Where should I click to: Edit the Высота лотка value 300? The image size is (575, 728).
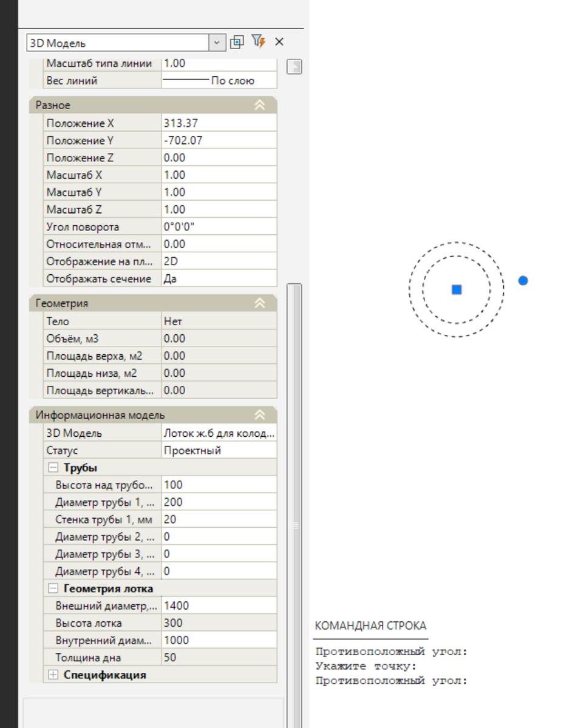219,623
